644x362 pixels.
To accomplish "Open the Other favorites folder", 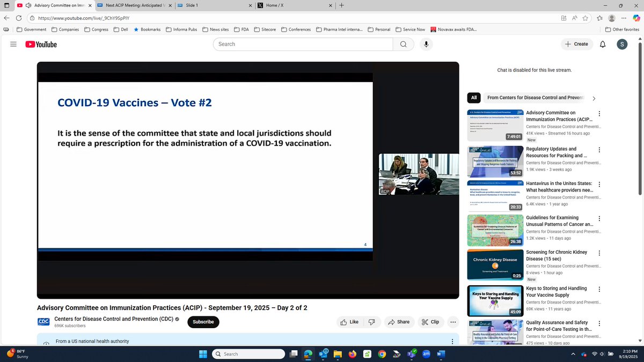I will [622, 29].
